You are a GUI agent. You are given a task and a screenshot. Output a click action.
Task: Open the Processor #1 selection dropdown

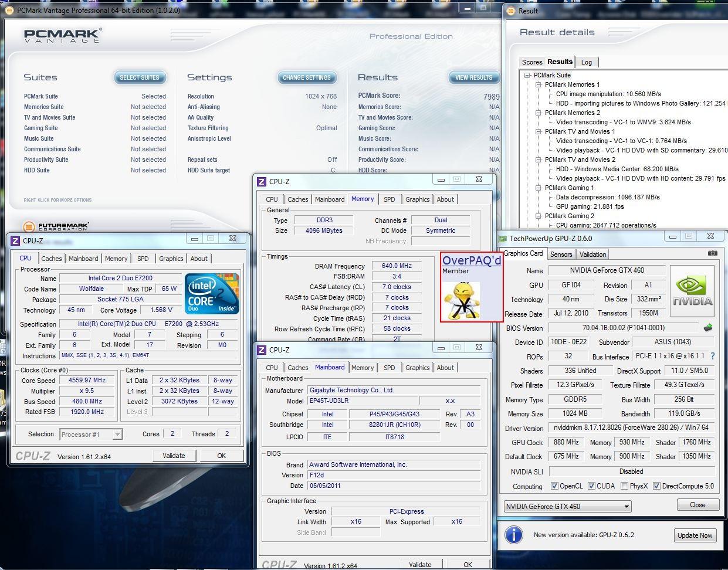click(91, 435)
